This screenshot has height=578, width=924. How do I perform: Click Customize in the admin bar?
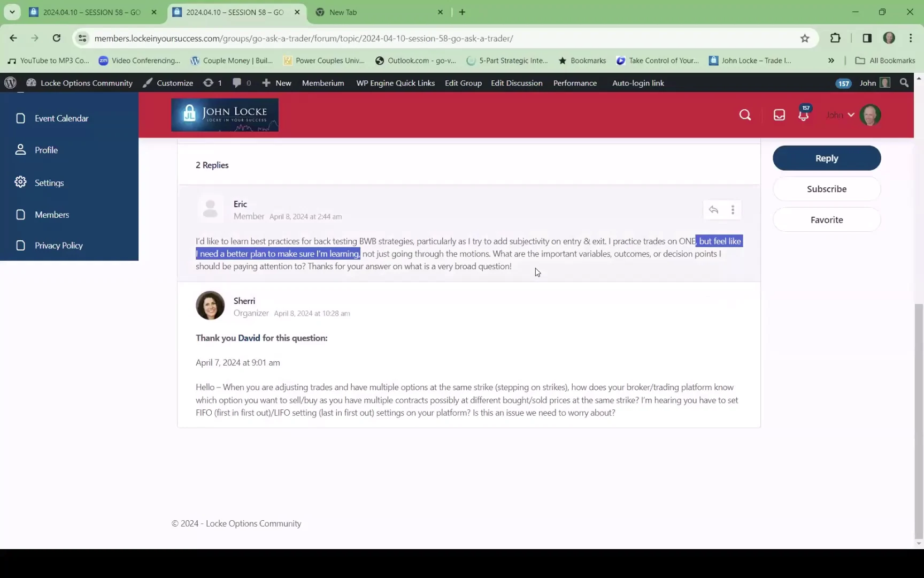168,83
